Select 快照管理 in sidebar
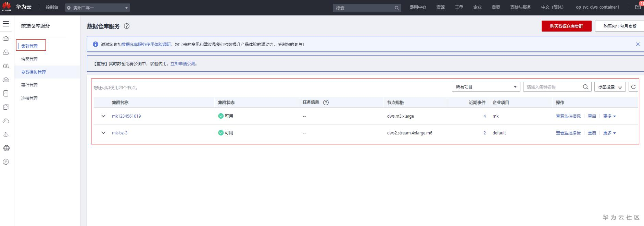Viewport: 644px width, 226px height. point(29,59)
